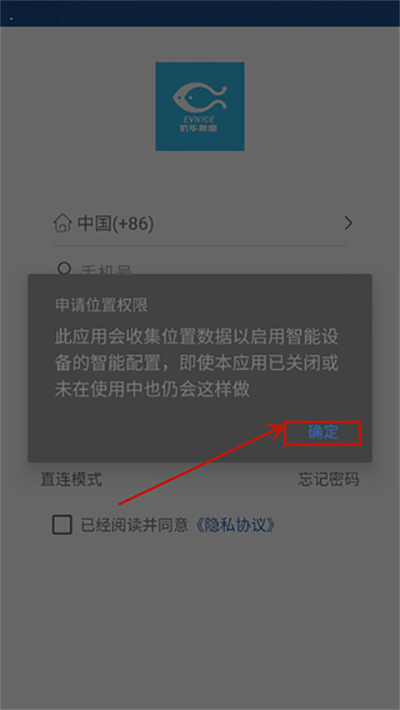This screenshot has width=400, height=710.
Task: Expand country list via right chevron
Action: pyautogui.click(x=348, y=223)
